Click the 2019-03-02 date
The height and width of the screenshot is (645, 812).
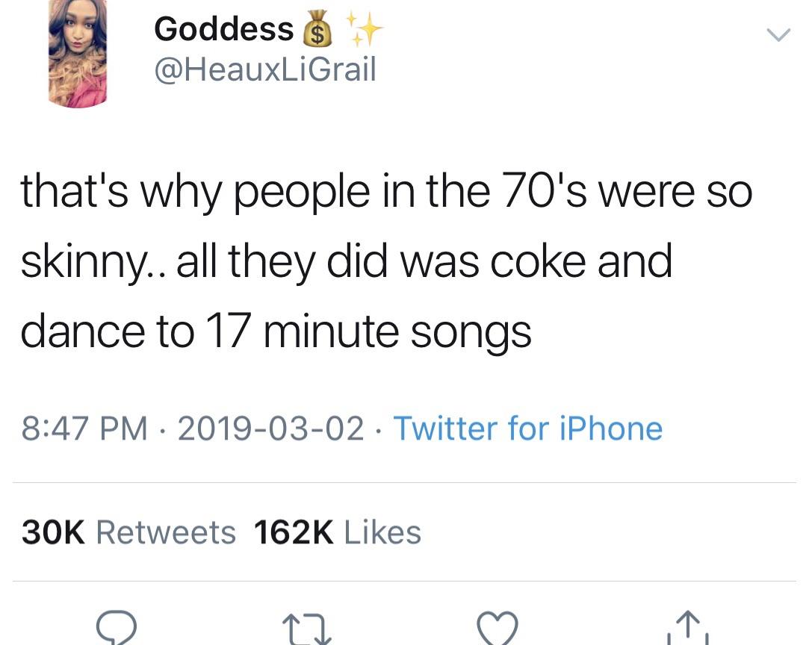pos(272,429)
